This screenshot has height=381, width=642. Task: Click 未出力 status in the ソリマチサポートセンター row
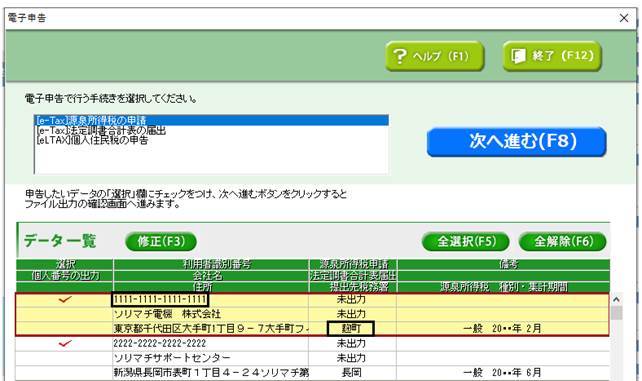[352, 358]
